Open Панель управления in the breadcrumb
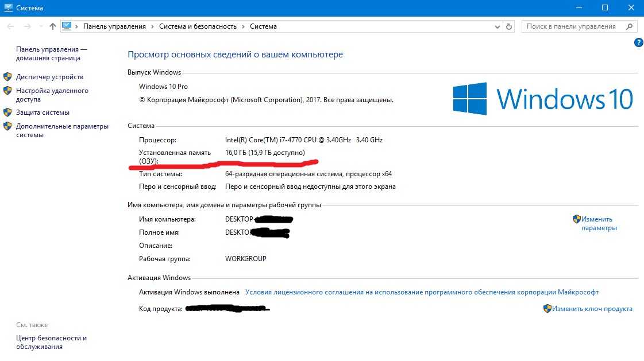This screenshot has height=361, width=644. tap(114, 26)
